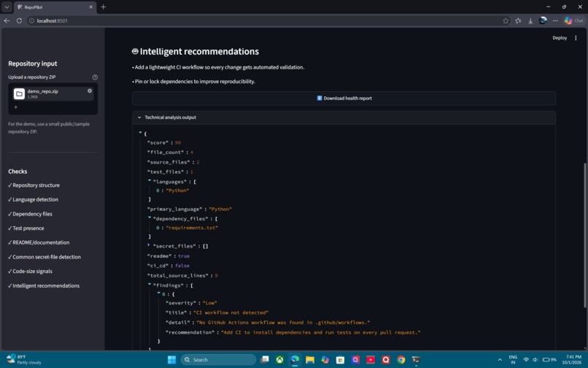588x368 pixels.
Task: Open the Wi-Fi network tray icon
Action: (x=526, y=360)
